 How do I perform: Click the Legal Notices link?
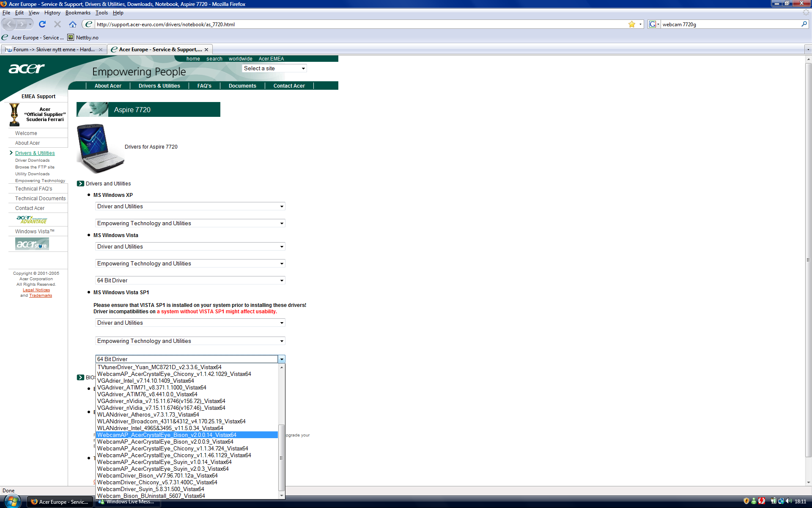coord(36,290)
